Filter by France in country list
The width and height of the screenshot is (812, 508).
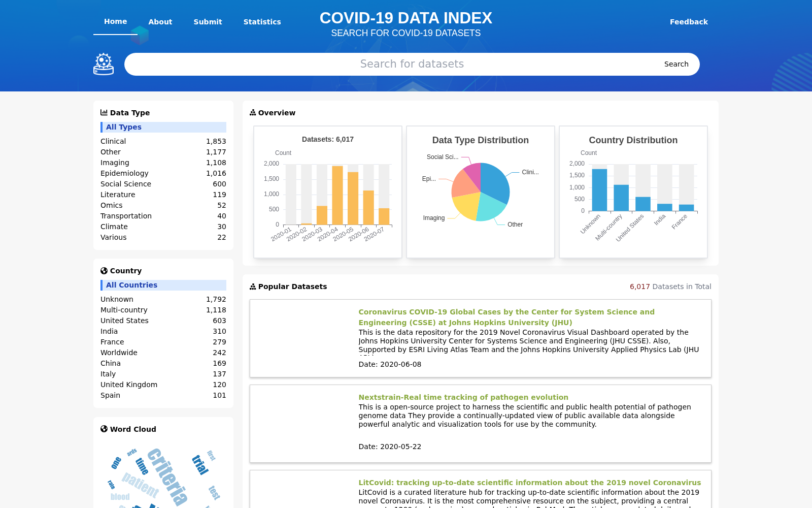coord(163,342)
